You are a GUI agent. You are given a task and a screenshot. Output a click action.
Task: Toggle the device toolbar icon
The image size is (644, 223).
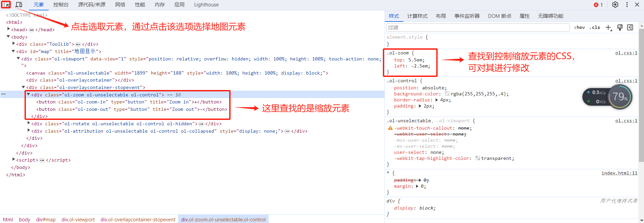[x=19, y=5]
